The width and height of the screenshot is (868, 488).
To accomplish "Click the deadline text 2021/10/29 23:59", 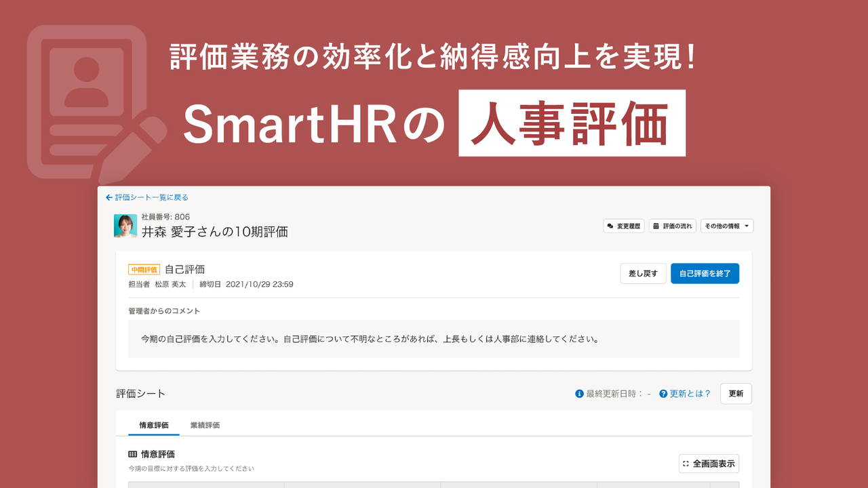I will 259,284.
